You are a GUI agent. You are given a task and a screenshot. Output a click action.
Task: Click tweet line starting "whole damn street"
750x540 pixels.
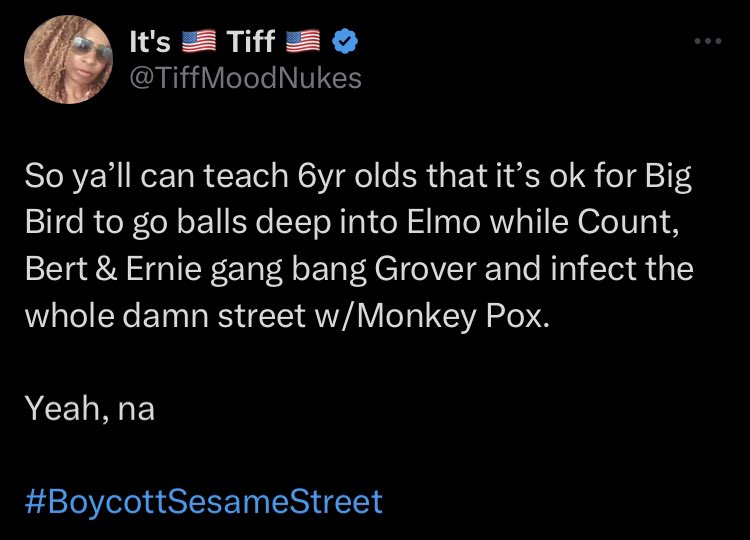click(x=287, y=316)
